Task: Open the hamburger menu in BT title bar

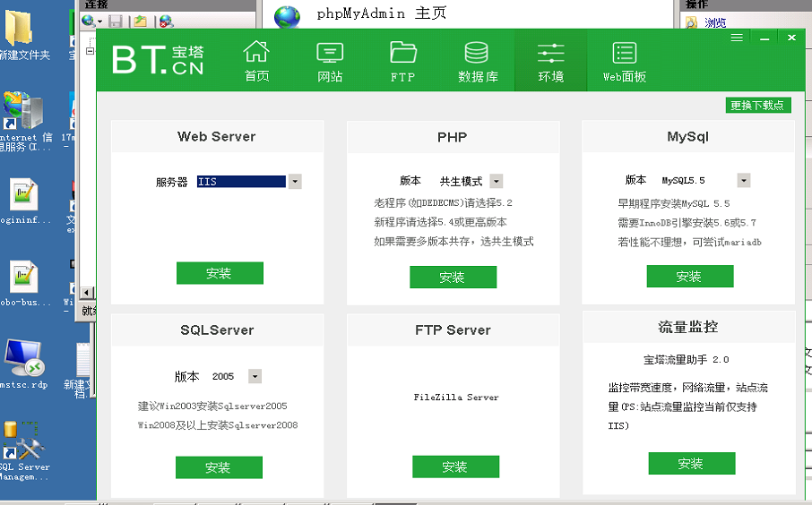Action: pyautogui.click(x=737, y=38)
